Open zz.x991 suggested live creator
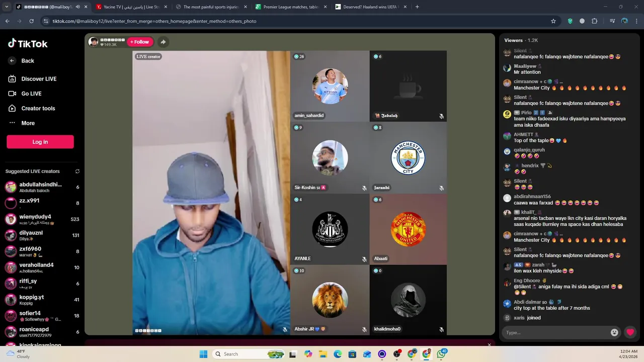 click(42, 203)
